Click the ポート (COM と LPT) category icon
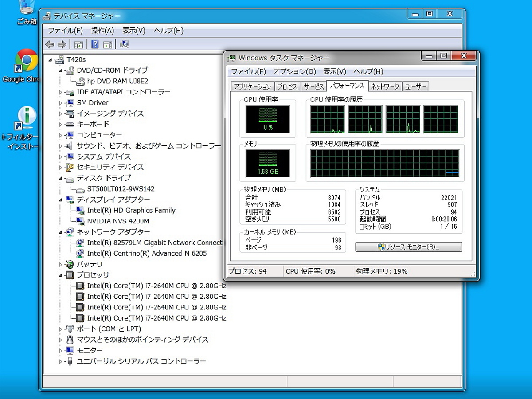This screenshot has height=399, width=532. pos(70,329)
